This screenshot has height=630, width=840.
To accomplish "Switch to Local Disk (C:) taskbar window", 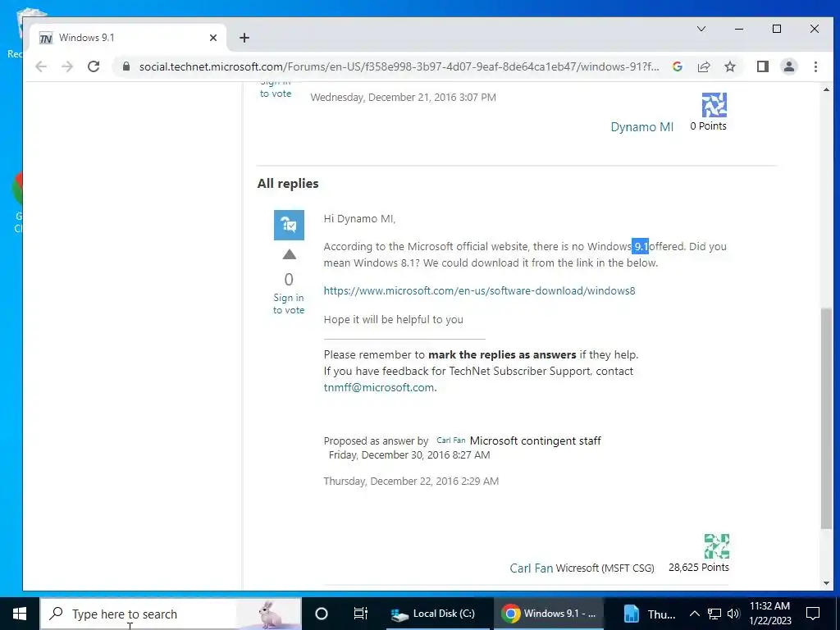I will pyautogui.click(x=438, y=614).
